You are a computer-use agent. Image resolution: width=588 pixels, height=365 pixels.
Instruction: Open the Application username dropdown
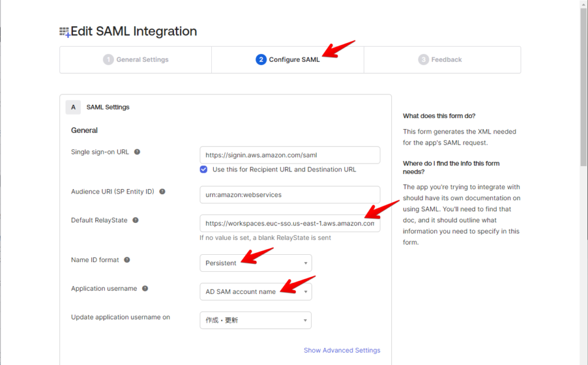[x=255, y=292]
